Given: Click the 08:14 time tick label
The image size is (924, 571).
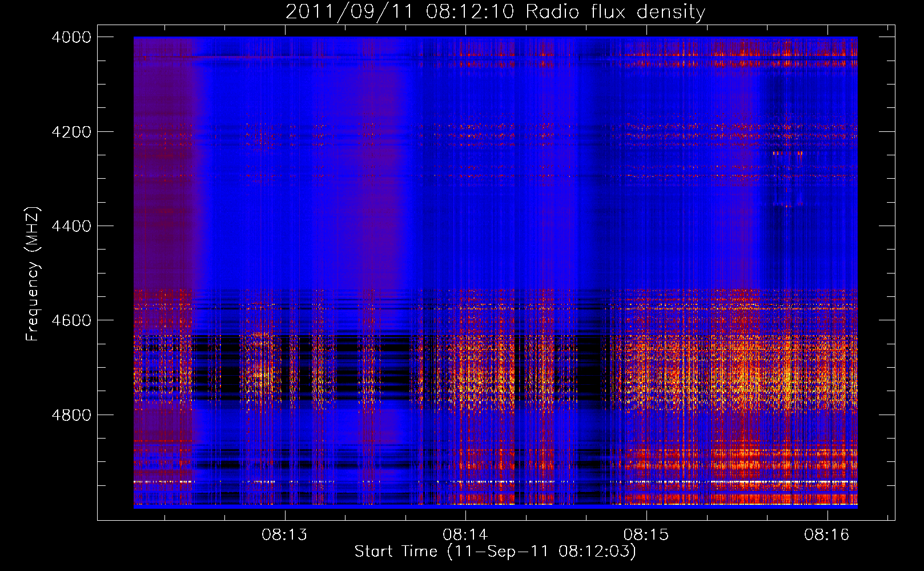Looking at the screenshot, I should coord(465,535).
